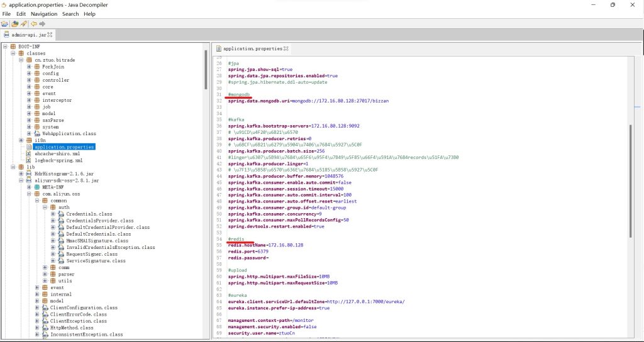Open the Navigation menu

pyautogui.click(x=44, y=14)
